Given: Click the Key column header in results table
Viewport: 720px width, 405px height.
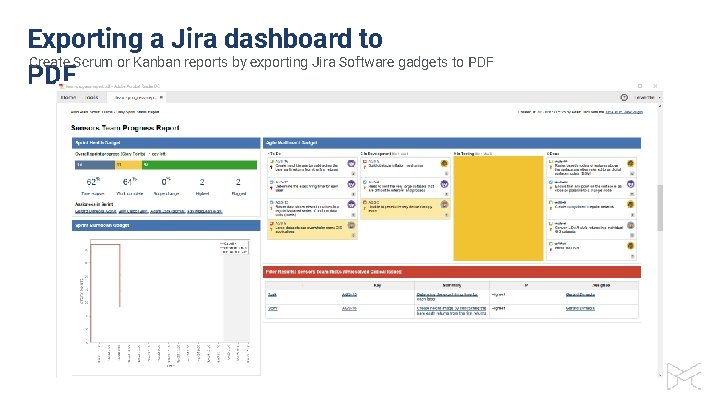Looking at the screenshot, I should (x=377, y=285).
